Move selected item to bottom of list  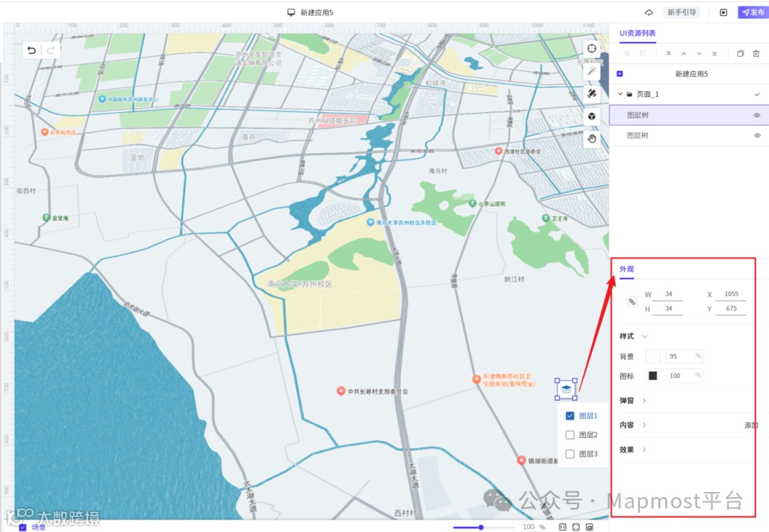[x=715, y=53]
